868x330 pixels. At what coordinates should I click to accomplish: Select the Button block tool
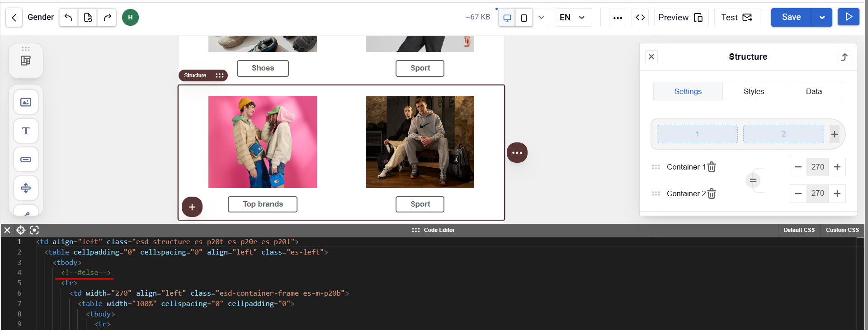pyautogui.click(x=26, y=159)
